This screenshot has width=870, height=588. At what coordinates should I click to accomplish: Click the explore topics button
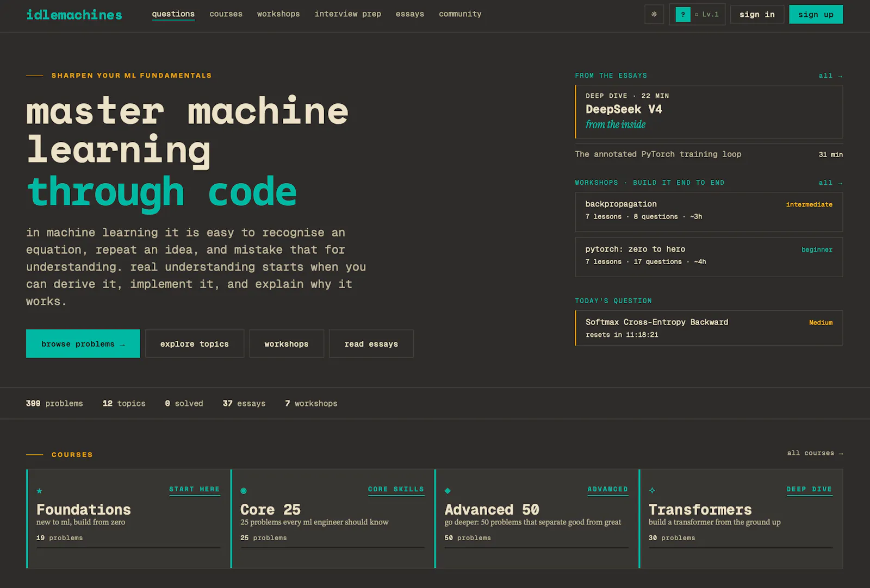[195, 343]
